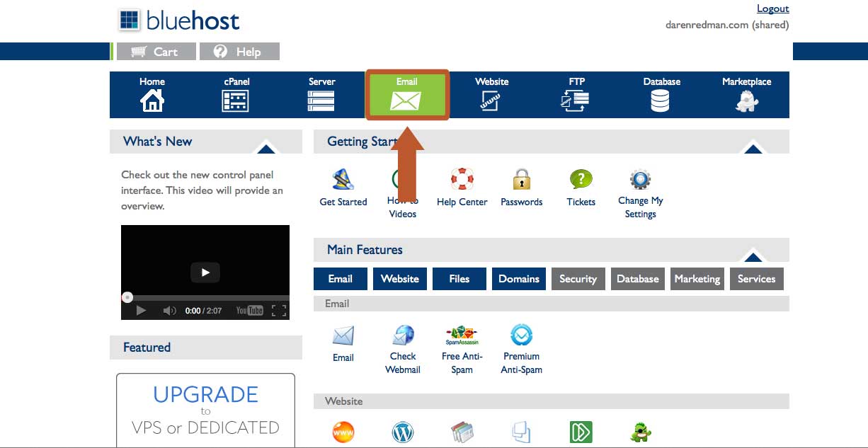
Task: Select the Services tab
Action: (757, 279)
